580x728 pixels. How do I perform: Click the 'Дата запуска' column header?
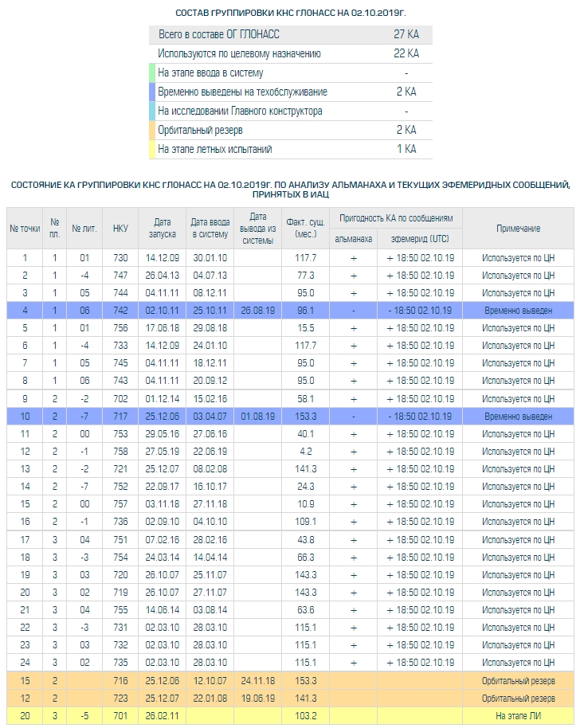pyautogui.click(x=162, y=229)
